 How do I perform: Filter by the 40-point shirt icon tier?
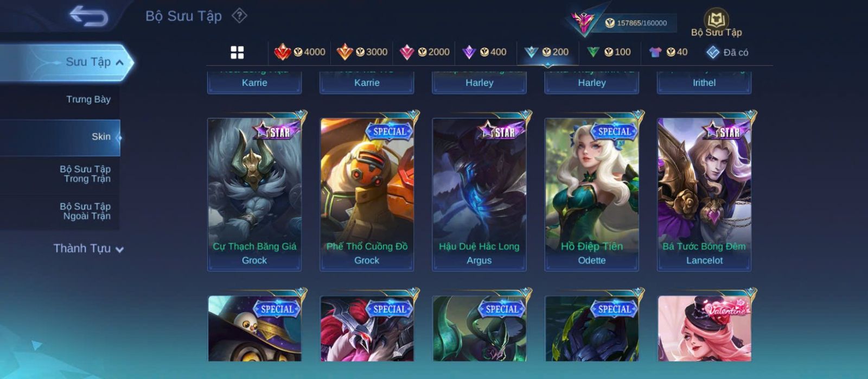coord(668,52)
